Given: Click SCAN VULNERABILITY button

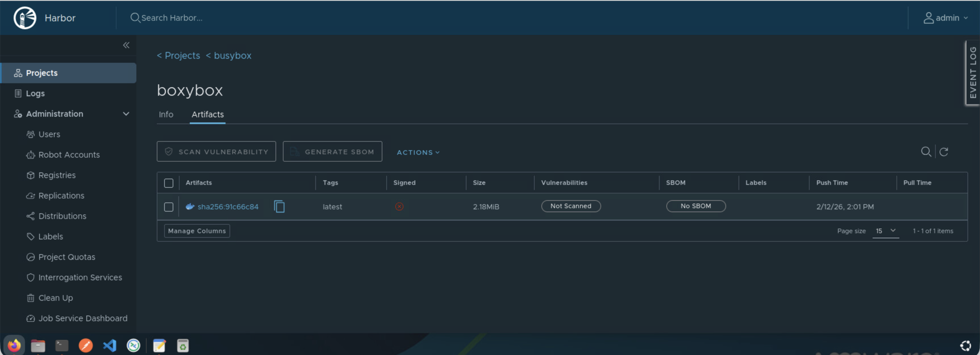Looking at the screenshot, I should [216, 151].
